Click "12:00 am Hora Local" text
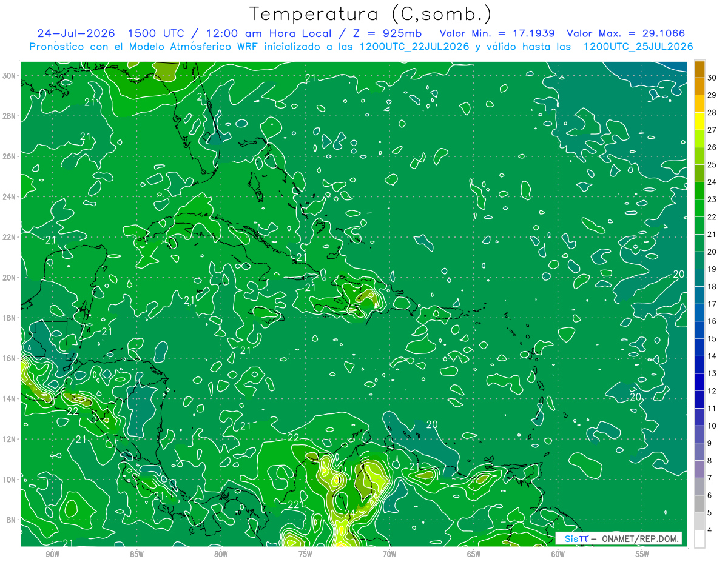 coord(269,33)
